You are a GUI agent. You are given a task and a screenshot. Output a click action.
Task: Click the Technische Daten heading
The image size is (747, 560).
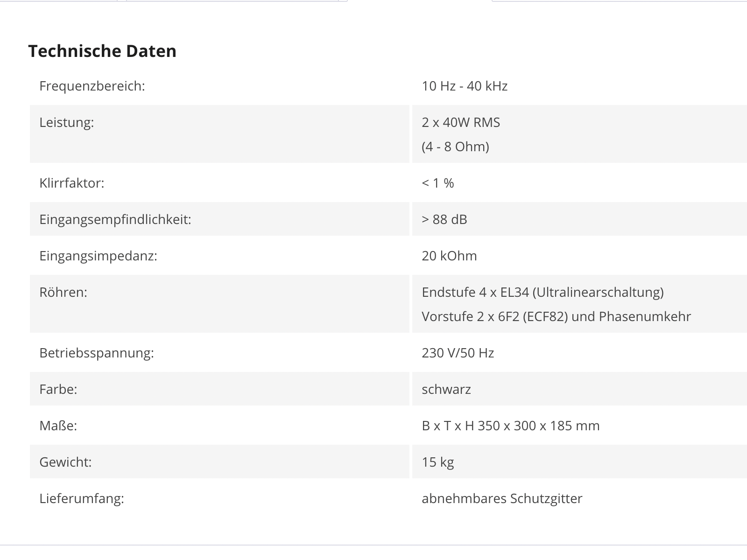[x=102, y=51]
